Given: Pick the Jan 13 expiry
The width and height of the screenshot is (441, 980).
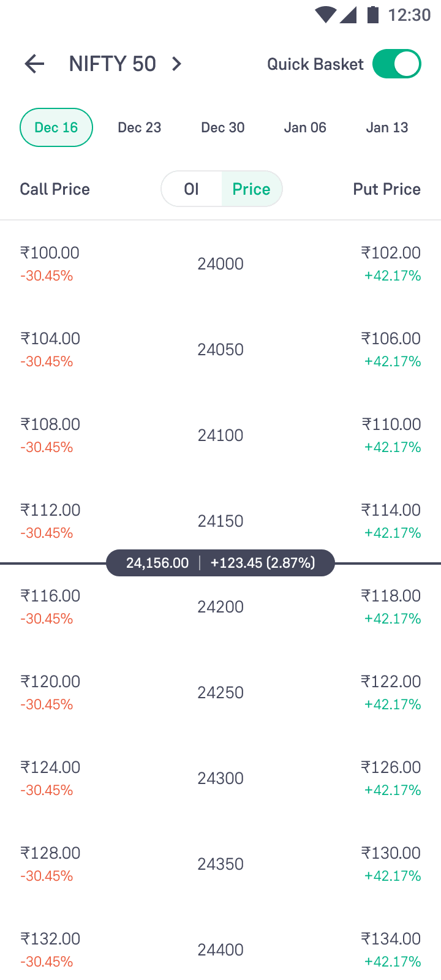Looking at the screenshot, I should pos(387,127).
